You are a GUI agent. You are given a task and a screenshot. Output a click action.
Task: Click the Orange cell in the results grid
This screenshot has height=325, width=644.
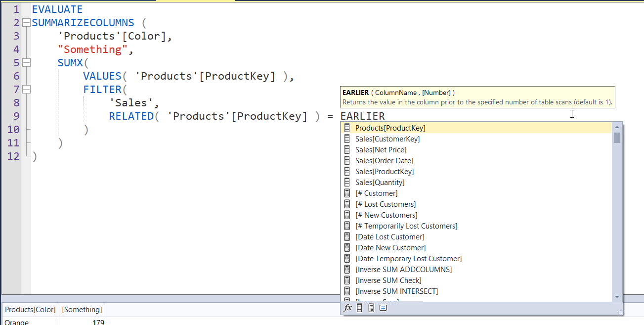[x=15, y=322]
